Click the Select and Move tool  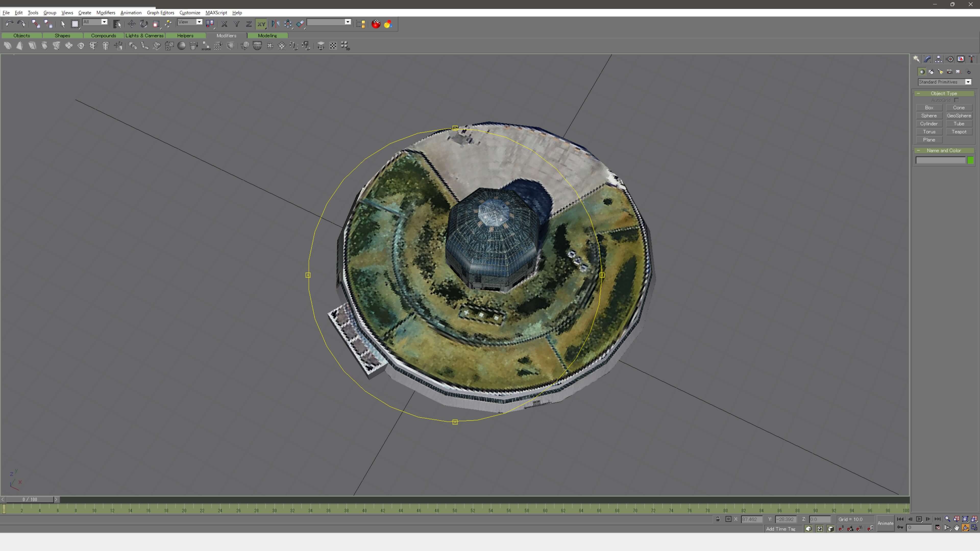132,24
